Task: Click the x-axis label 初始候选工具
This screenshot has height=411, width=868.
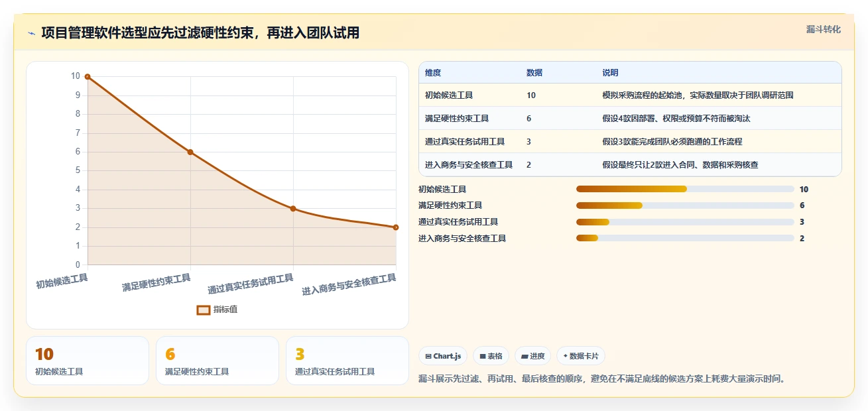Action: click(x=62, y=282)
